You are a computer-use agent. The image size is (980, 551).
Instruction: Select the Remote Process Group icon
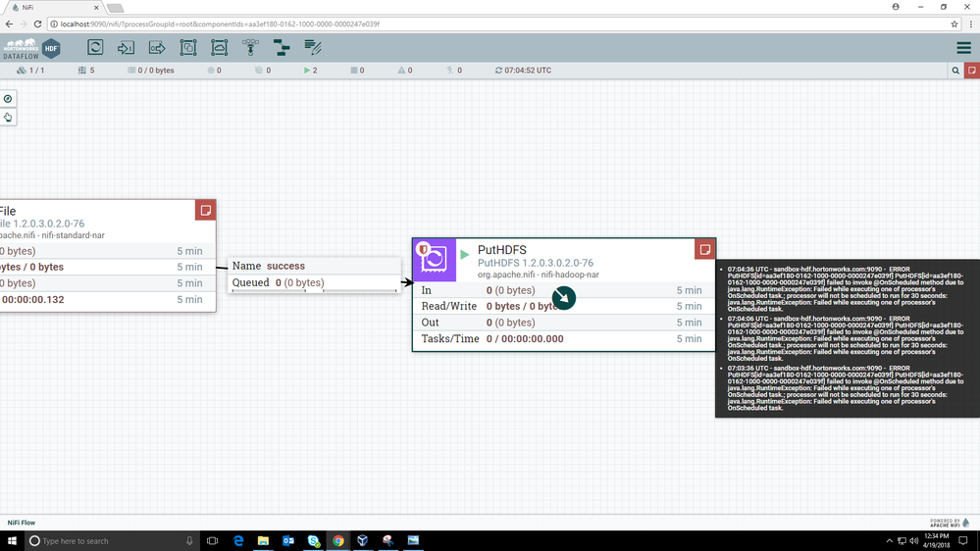point(220,47)
